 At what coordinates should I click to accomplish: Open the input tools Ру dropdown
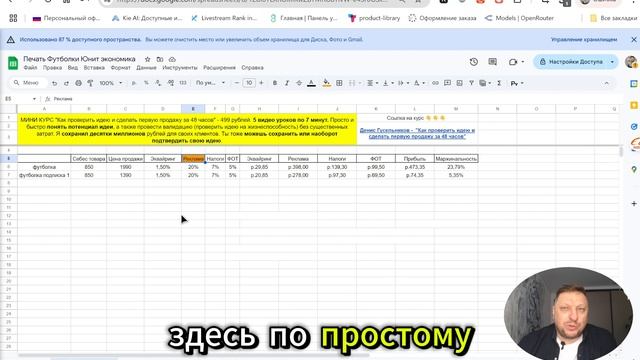coord(517,83)
